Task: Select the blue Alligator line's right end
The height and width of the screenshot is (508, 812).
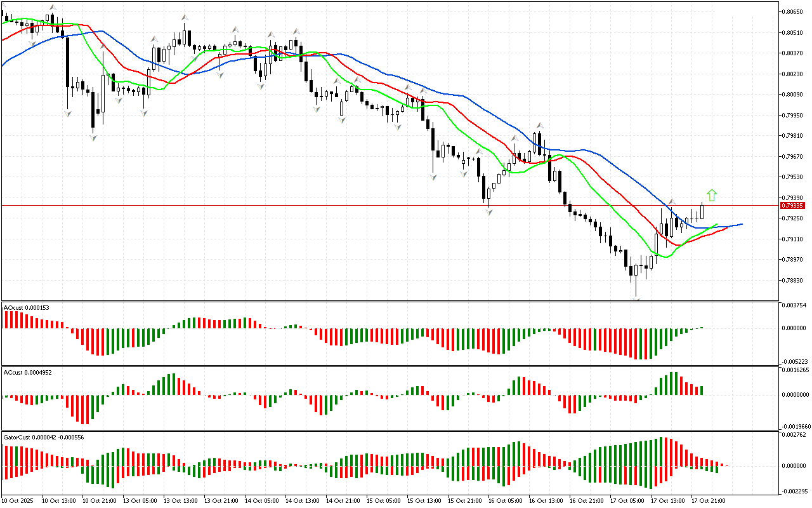Action: (740, 224)
